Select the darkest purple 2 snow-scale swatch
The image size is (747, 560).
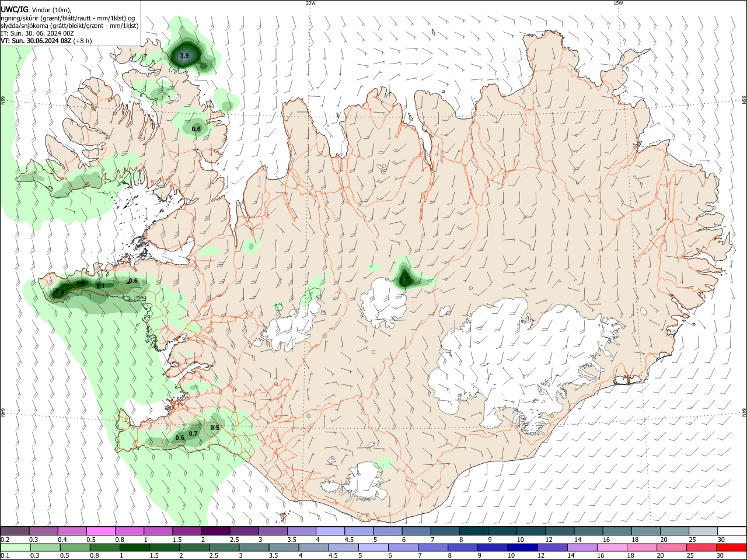[215, 531]
